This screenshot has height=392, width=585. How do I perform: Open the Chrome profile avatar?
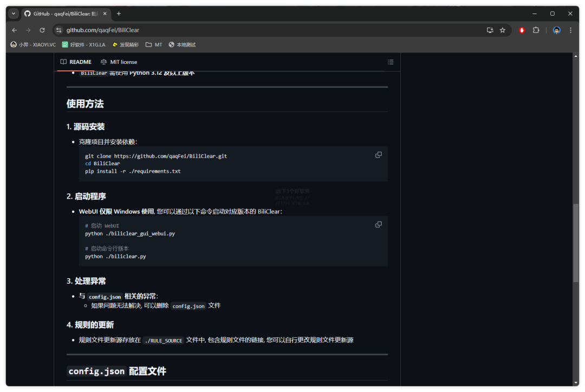tap(556, 30)
